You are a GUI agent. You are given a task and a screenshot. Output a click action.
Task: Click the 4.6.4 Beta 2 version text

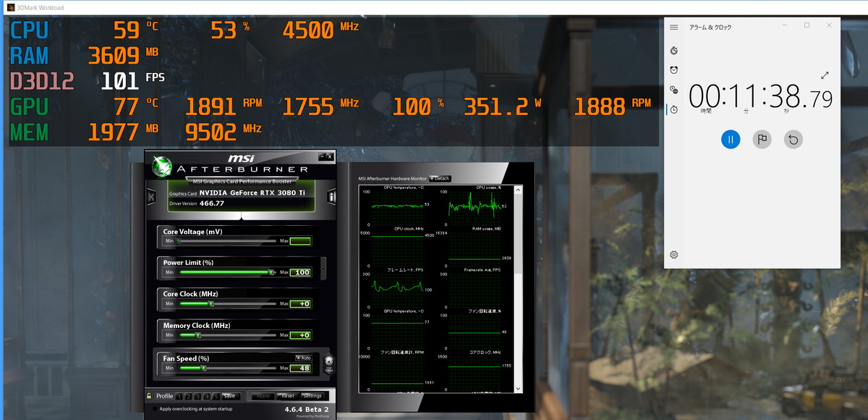click(307, 409)
